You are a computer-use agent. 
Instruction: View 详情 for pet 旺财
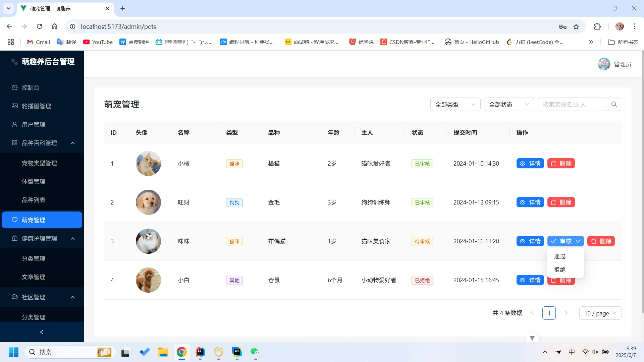click(x=530, y=202)
